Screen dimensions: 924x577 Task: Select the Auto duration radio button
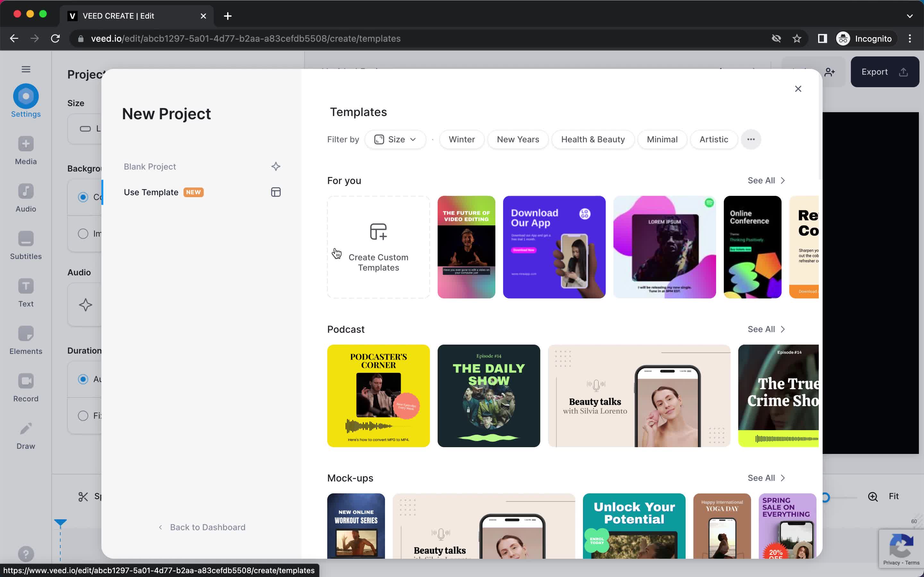pos(82,379)
